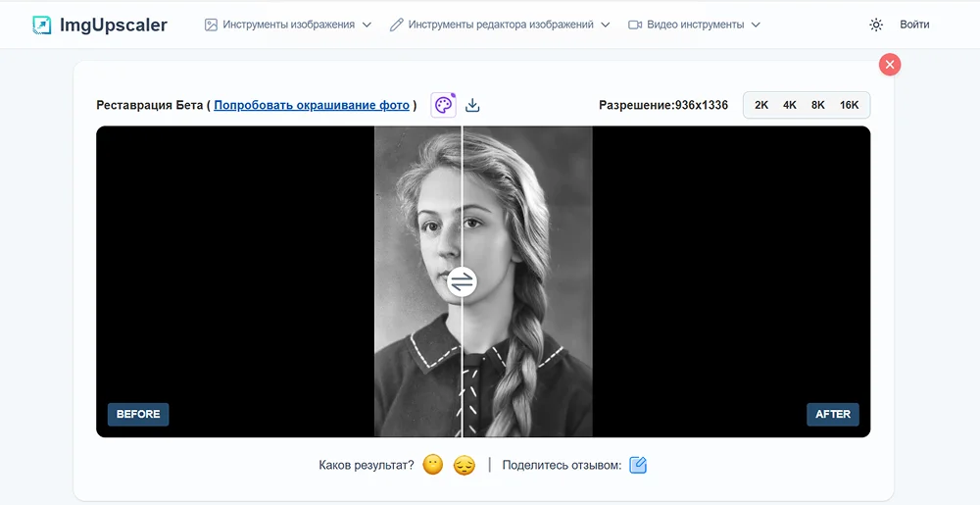Click the photo colorize palette icon
The image size is (980, 505).
point(444,105)
